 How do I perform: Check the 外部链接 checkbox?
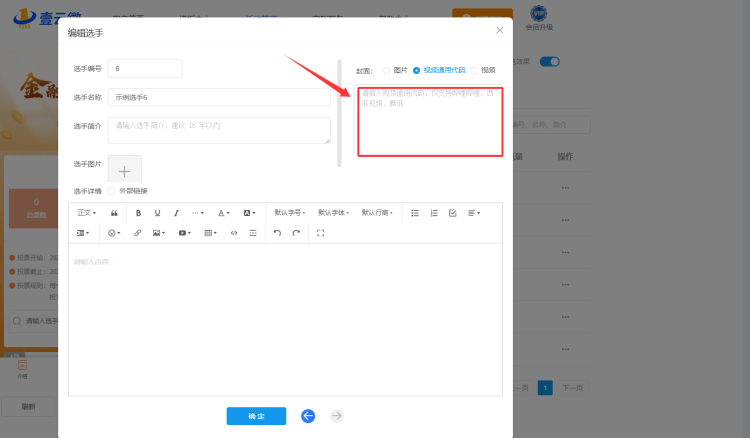[x=112, y=190]
